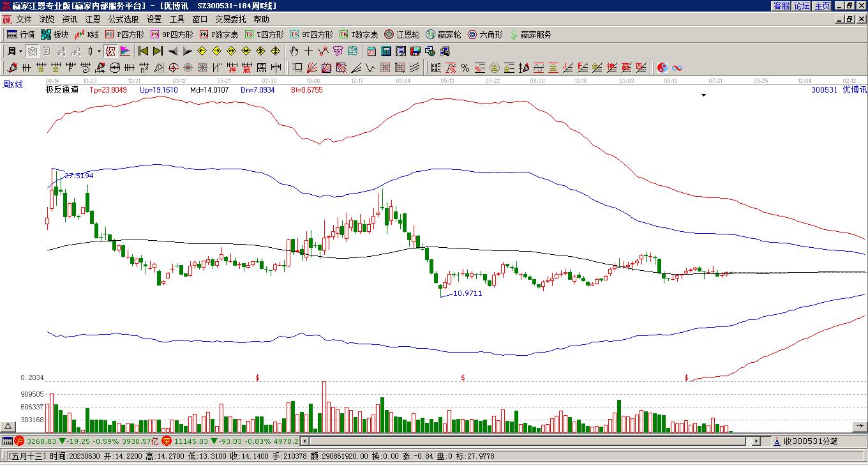This screenshot has height=465, width=868.
Task: Click the 300531 优博讯 stock label
Action: (x=839, y=90)
